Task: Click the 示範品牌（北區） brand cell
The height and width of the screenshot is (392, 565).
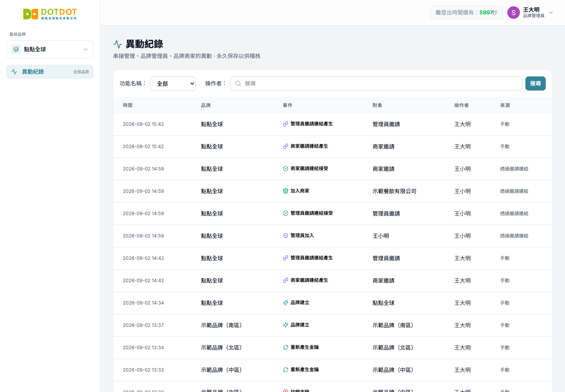Action: (223, 348)
